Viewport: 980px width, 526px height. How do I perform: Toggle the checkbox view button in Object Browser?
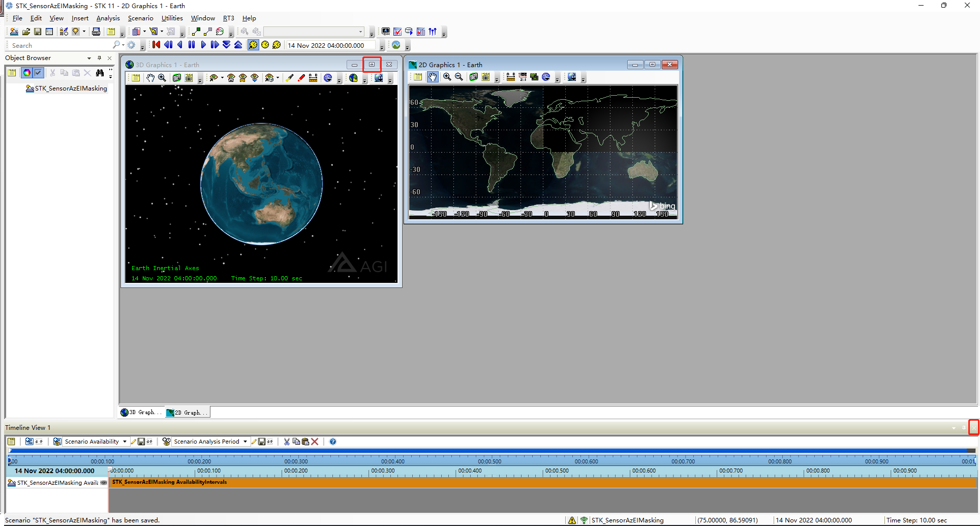click(39, 73)
